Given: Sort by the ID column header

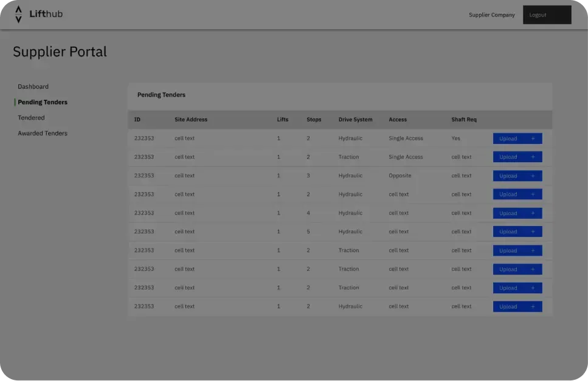Looking at the screenshot, I should click(x=137, y=120).
